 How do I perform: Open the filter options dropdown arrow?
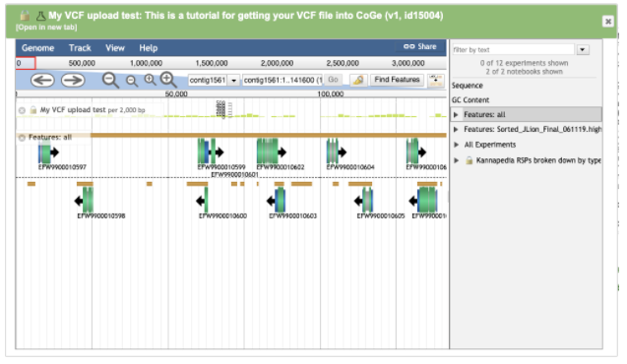[583, 49]
